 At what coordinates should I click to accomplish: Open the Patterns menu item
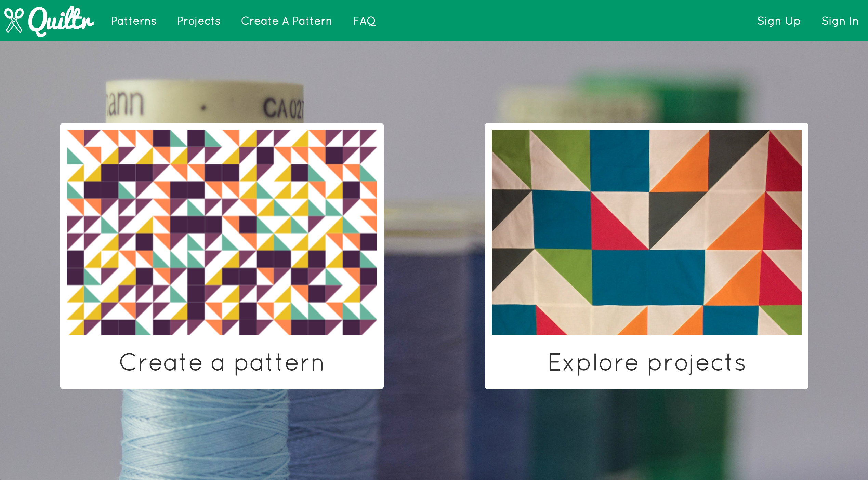(x=134, y=21)
